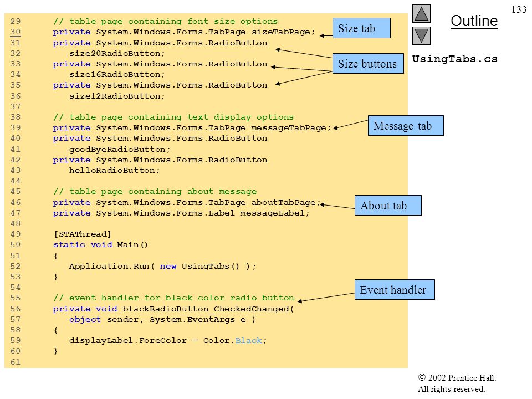Select the UsingTabs.cs file name
Image resolution: width=532 pixels, height=399 pixels.
(x=454, y=59)
